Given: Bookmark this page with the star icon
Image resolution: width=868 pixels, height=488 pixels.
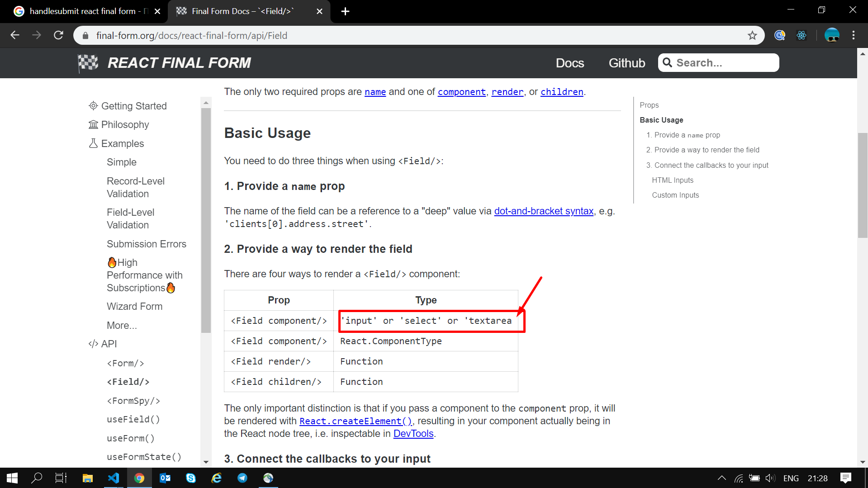Looking at the screenshot, I should 752,35.
